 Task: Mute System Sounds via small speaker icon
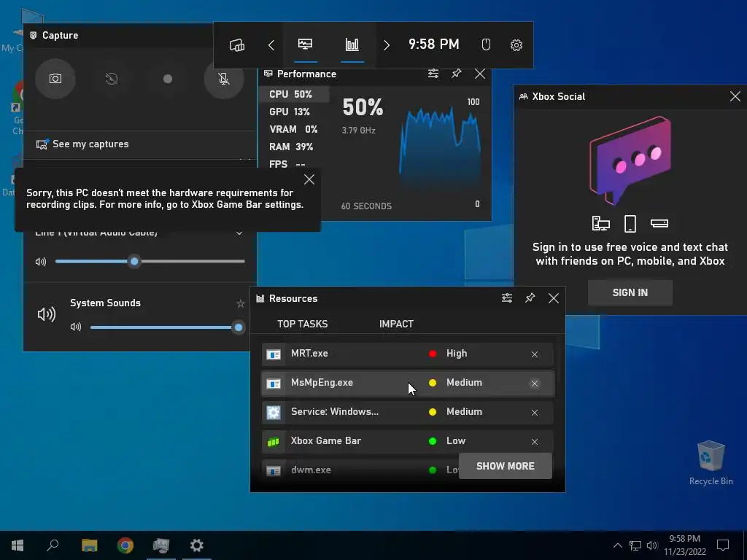[76, 327]
